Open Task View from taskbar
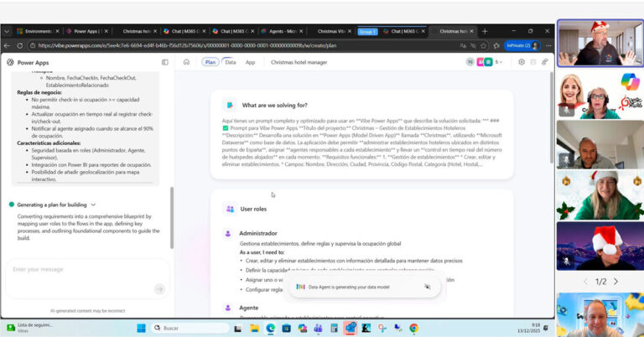The width and height of the screenshot is (644, 337). tap(238, 328)
